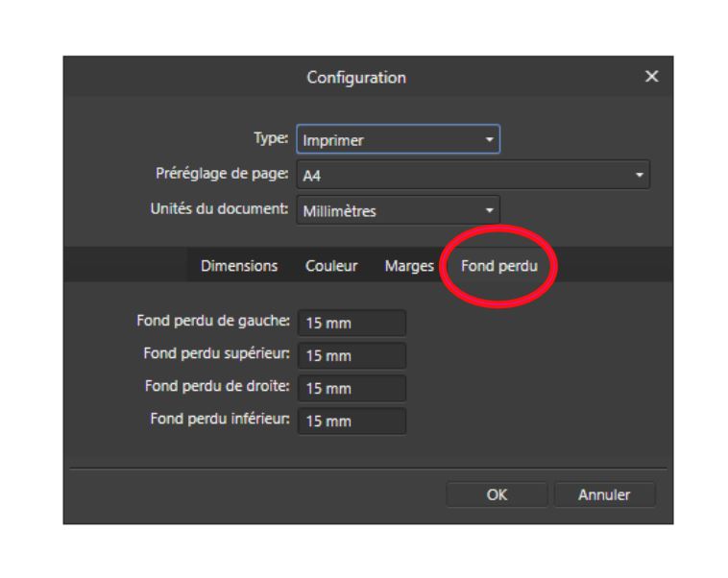Switch to the Couleur tab
Viewport: 728px width, 578px height.
tap(331, 266)
